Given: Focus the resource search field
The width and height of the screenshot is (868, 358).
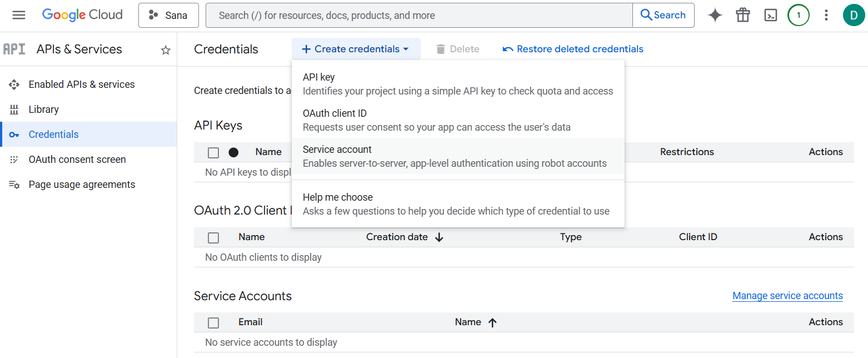Looking at the screenshot, I should 419,15.
